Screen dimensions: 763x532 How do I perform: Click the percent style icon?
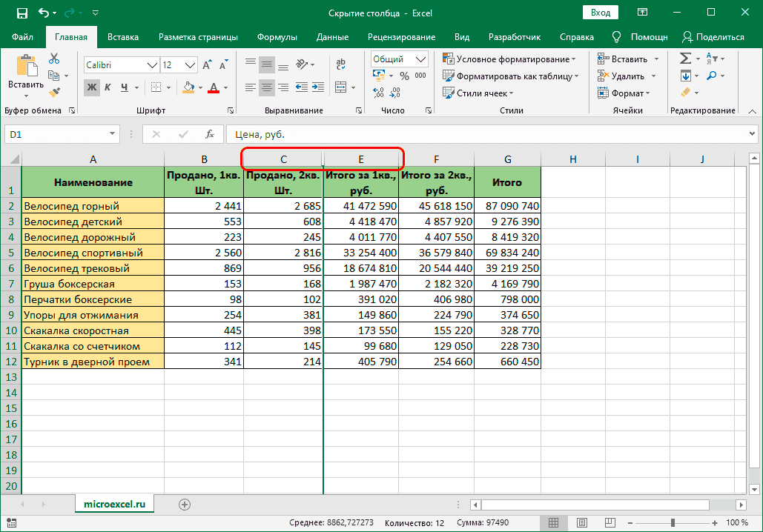[404, 76]
